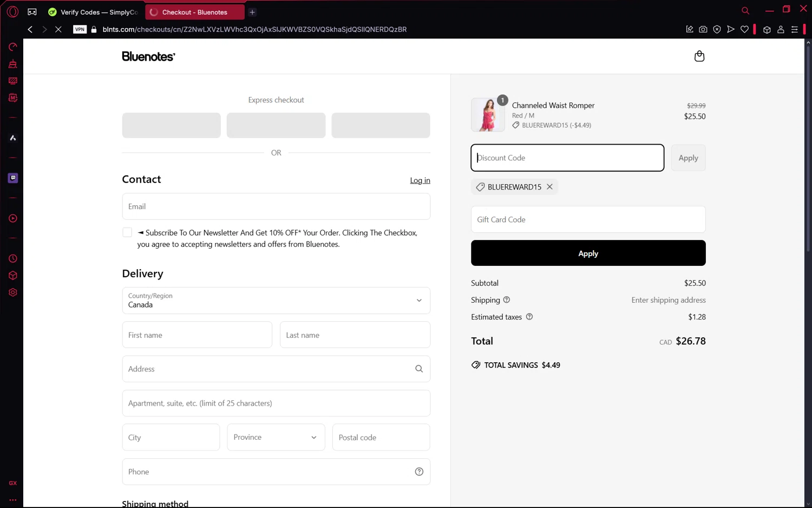Go back to the previous page
The width and height of the screenshot is (812, 508).
[30, 29]
